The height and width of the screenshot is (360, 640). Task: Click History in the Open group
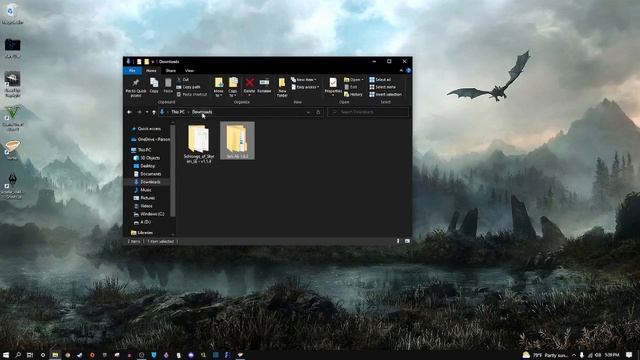click(353, 94)
